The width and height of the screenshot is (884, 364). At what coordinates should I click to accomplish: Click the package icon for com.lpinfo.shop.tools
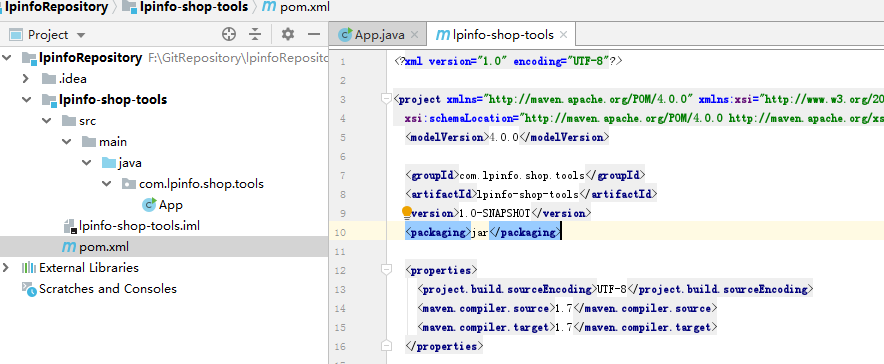click(x=129, y=184)
